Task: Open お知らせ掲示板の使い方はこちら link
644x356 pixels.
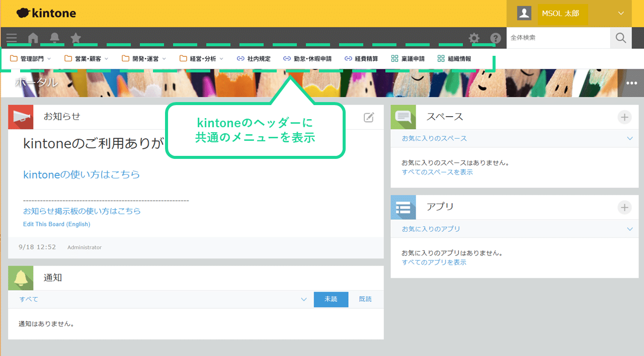Action: tap(82, 211)
